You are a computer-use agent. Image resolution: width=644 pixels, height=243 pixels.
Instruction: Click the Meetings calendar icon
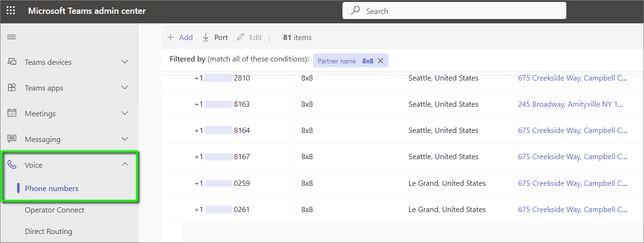pyautogui.click(x=12, y=113)
